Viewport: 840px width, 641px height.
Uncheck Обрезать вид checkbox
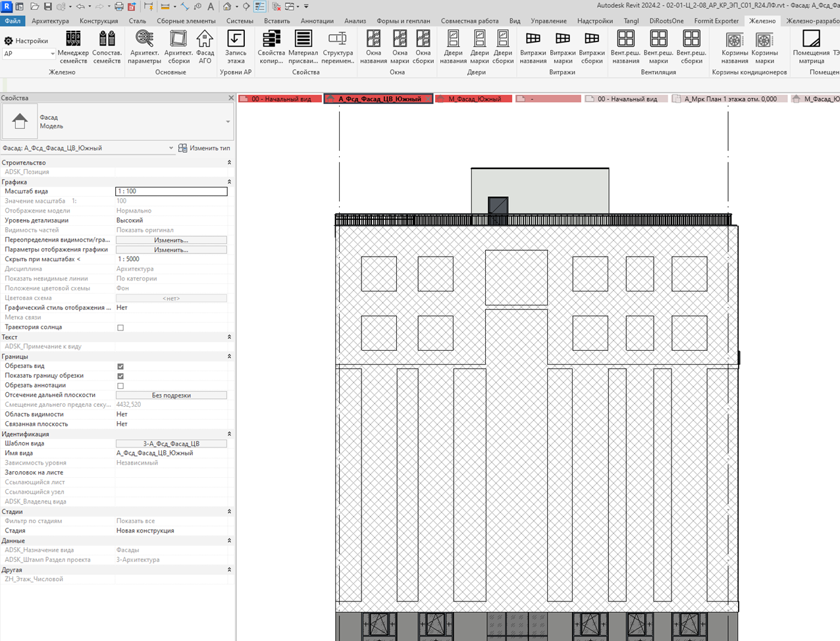point(120,367)
